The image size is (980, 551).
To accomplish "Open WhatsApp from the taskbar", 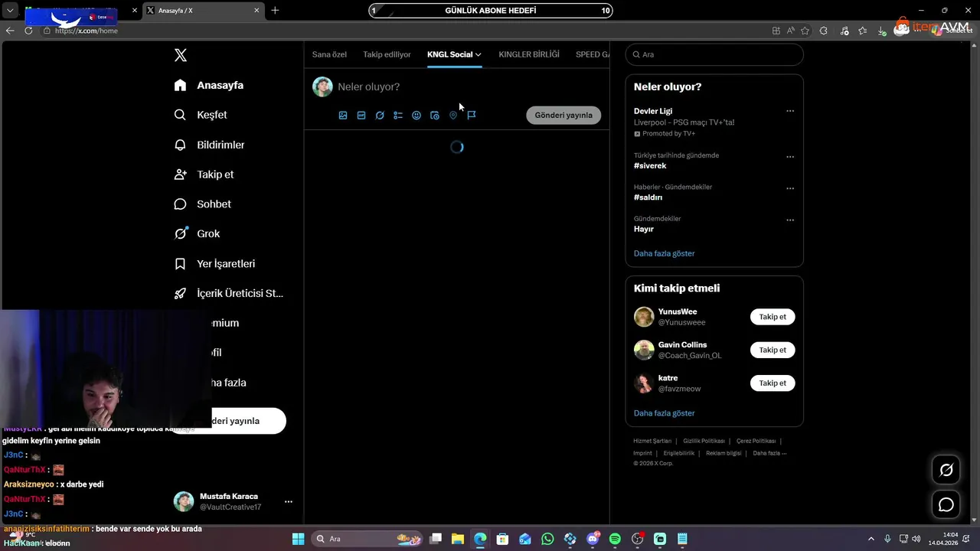I will pyautogui.click(x=547, y=539).
